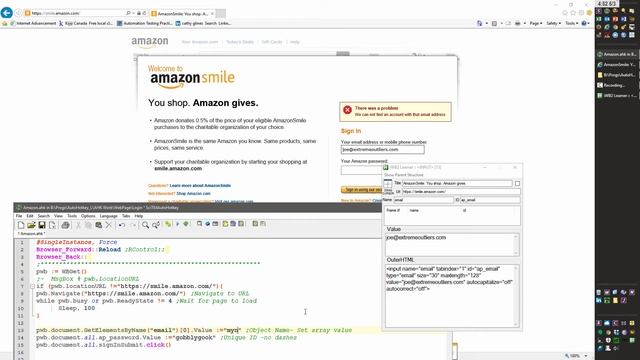The image size is (640, 360).
Task: Click the Shop Amazon.com link
Action: (x=193, y=193)
